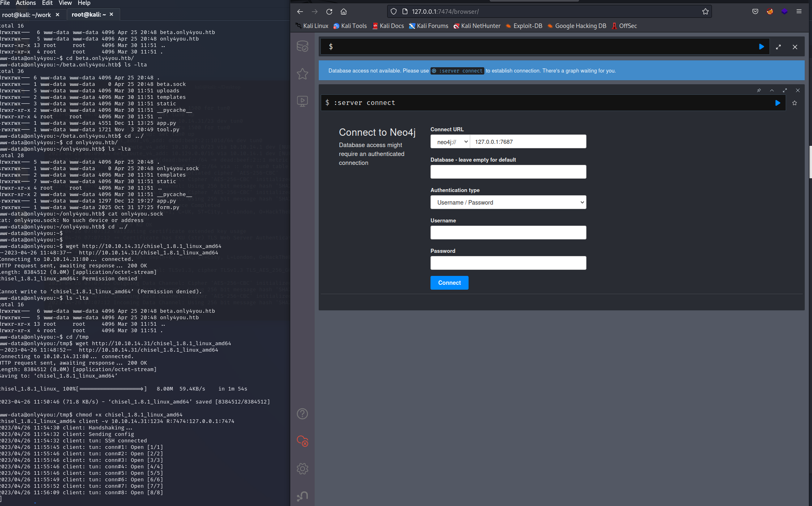
Task: Open the Authentication type dropdown
Action: [508, 202]
